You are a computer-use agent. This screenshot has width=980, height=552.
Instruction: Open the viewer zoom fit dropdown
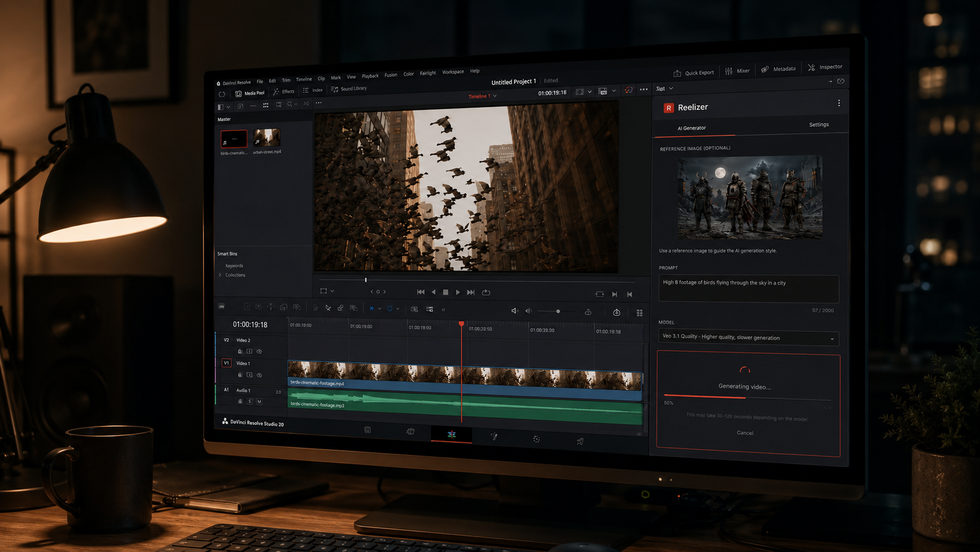coord(590,92)
